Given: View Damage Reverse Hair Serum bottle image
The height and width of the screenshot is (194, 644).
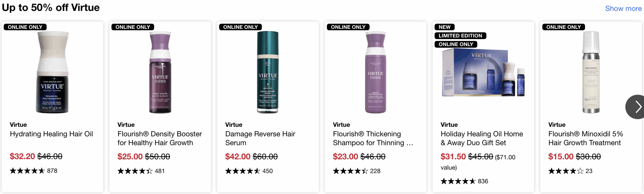Looking at the screenshot, I should 268,72.
